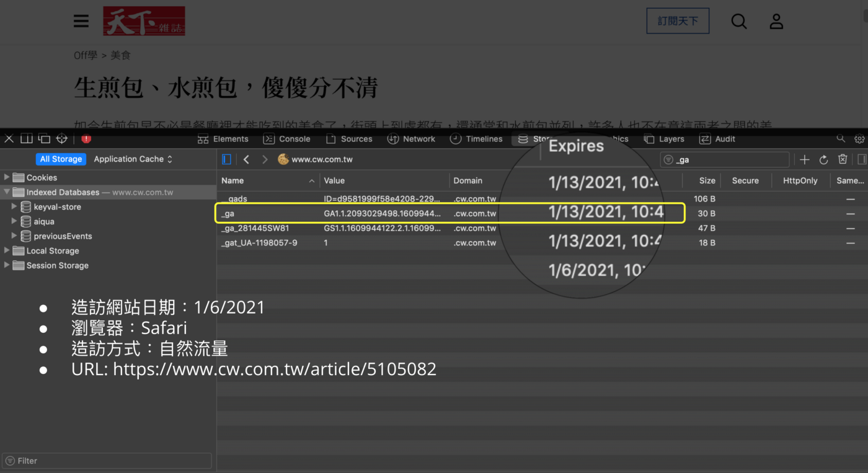Screen dimensions: 868x473
Task: Expand the previousEvents database
Action: click(14, 236)
